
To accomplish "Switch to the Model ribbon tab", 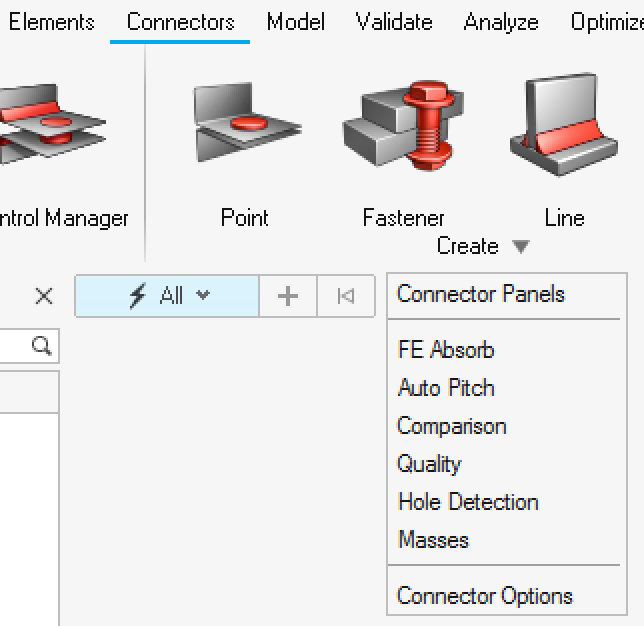I will pos(296,22).
